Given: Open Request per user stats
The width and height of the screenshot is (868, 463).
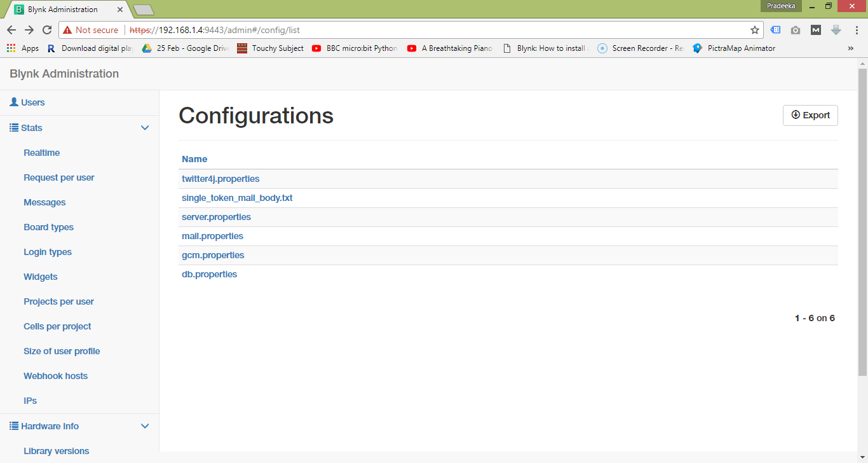Looking at the screenshot, I should (x=59, y=177).
